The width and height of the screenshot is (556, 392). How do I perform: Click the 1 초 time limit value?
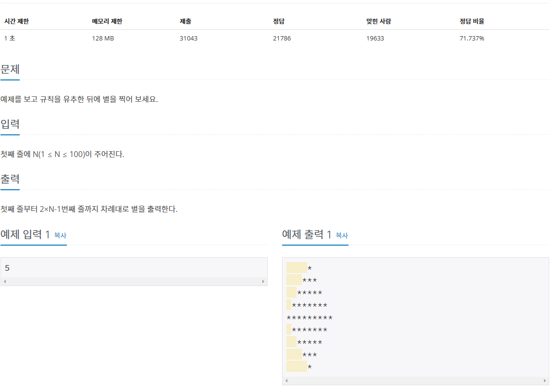point(9,38)
